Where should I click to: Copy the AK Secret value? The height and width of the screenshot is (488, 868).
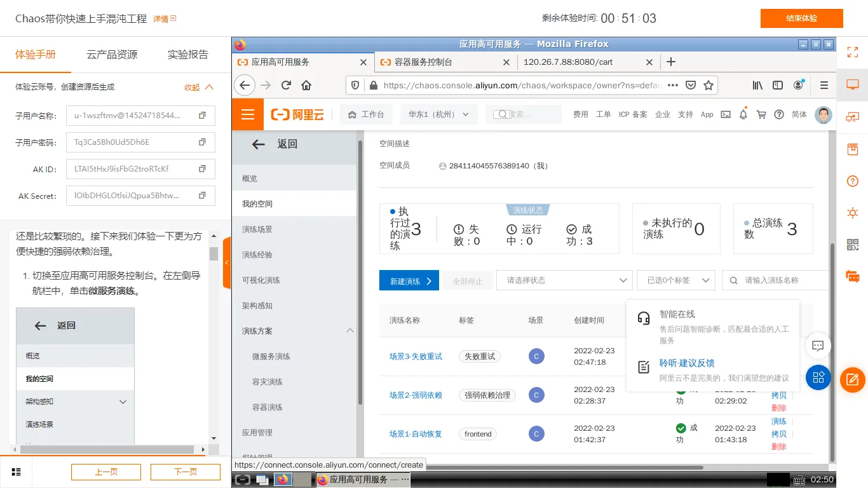coord(202,196)
